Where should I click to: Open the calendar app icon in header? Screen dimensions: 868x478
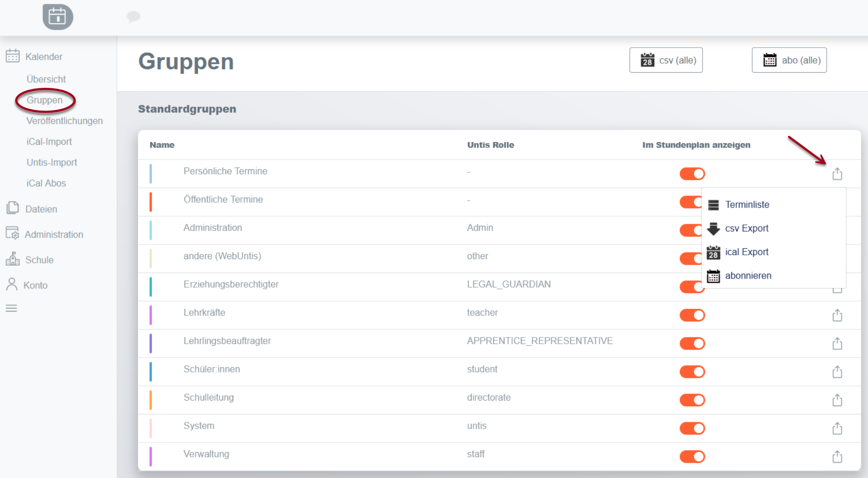click(x=58, y=17)
